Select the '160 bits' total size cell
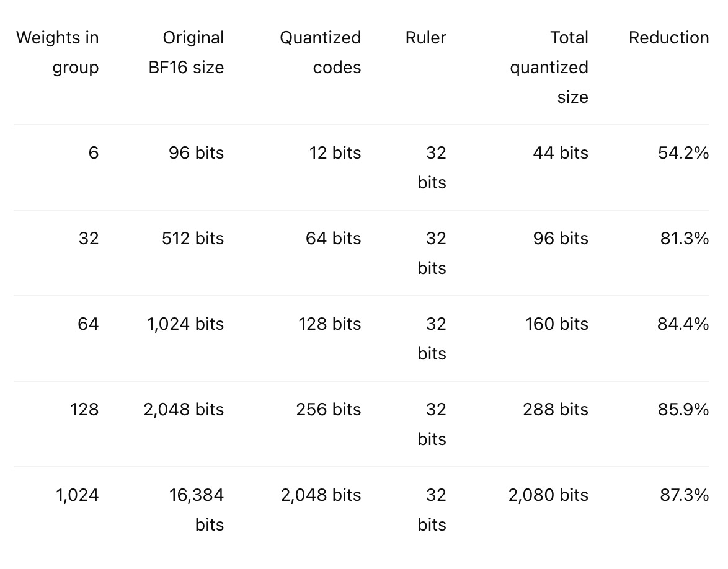728x569 pixels. click(557, 324)
